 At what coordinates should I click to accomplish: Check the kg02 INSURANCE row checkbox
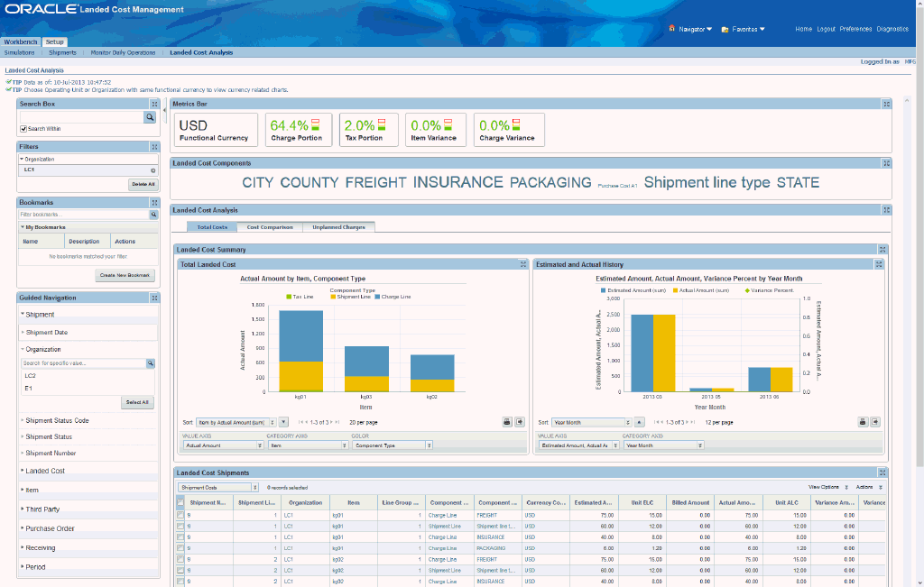[180, 582]
